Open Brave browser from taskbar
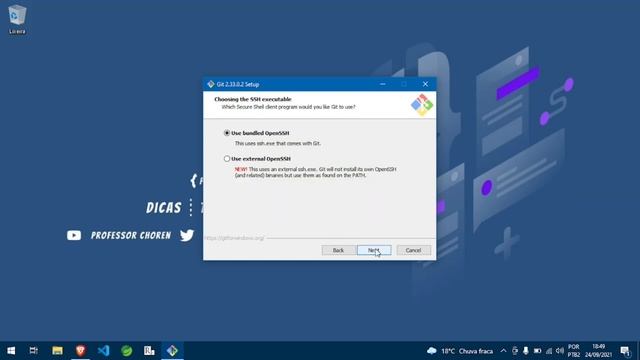The width and height of the screenshot is (640, 360). click(x=80, y=351)
